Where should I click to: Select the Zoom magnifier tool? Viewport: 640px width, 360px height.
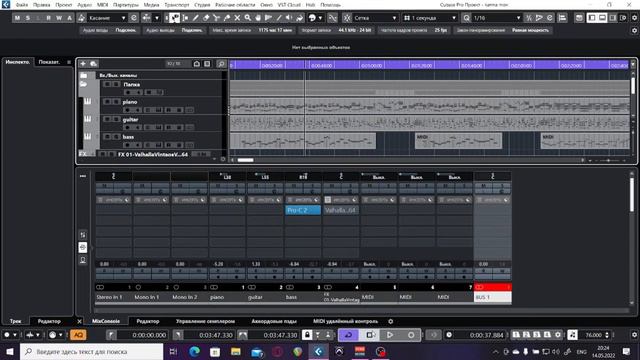coord(247,18)
